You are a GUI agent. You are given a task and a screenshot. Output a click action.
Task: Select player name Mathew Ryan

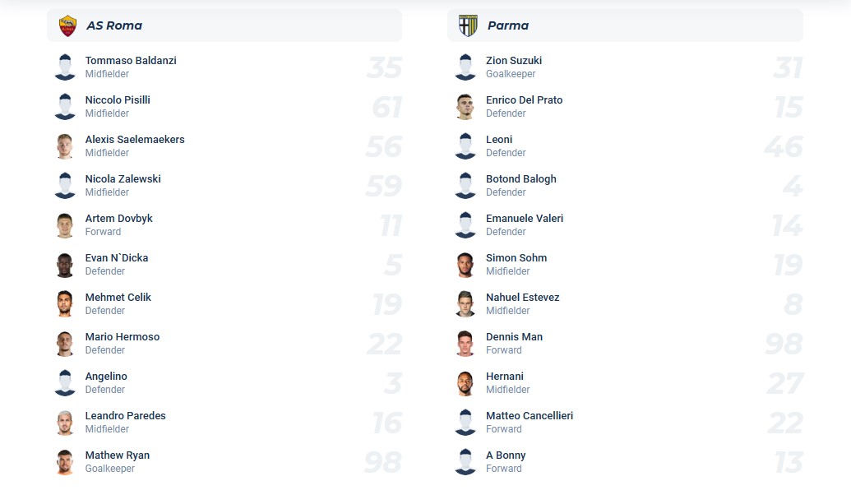click(118, 455)
